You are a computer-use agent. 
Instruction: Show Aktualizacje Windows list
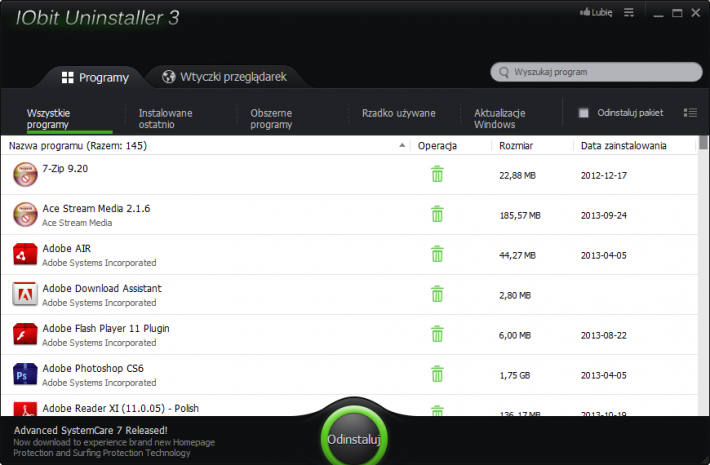click(499, 119)
